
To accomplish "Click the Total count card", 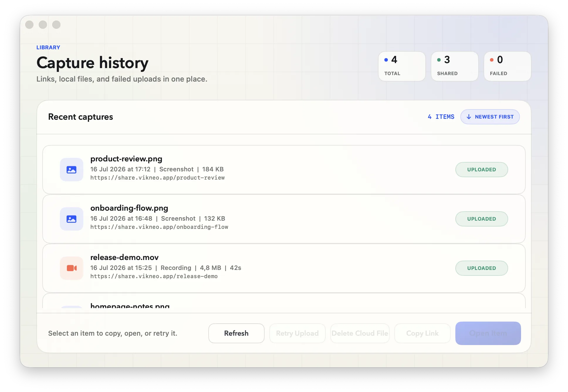I will point(402,66).
